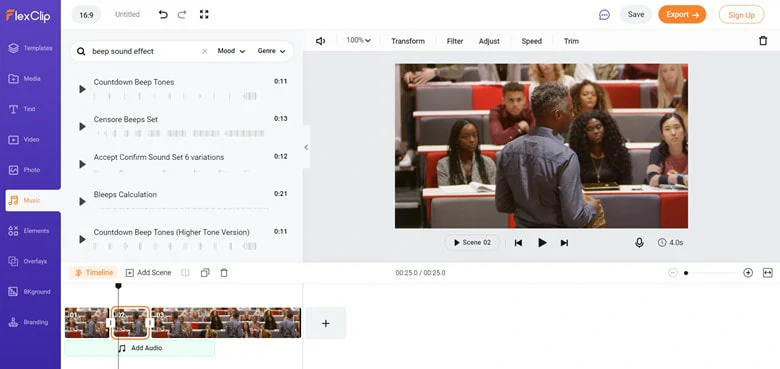Viewport: 780px width, 369px height.
Task: Change the 4.0s scene duration
Action: click(671, 243)
